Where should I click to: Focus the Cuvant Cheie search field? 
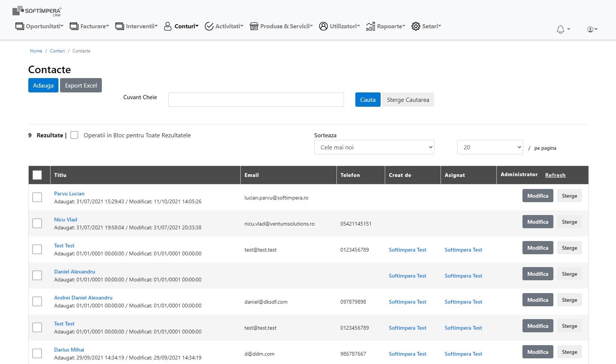tap(256, 100)
